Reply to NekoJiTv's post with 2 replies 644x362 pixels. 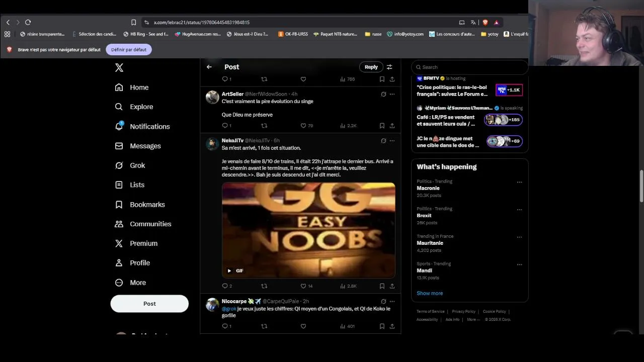tap(227, 286)
